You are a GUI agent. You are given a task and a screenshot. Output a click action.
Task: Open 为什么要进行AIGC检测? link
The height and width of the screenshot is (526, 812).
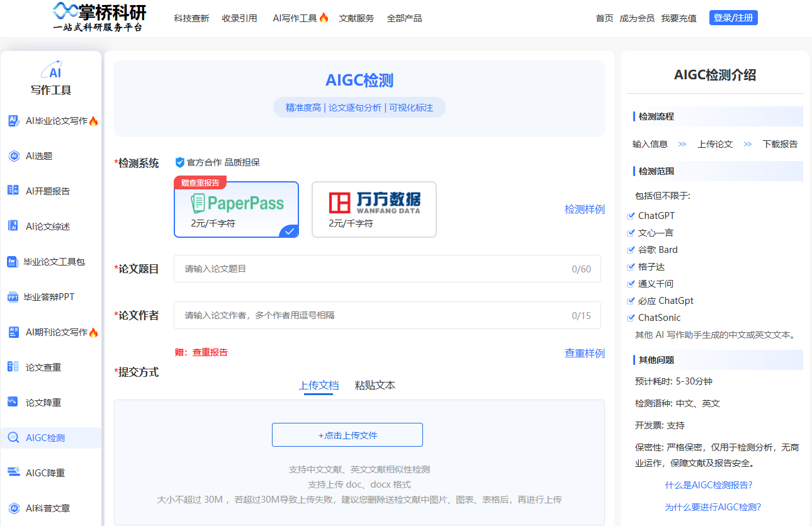pyautogui.click(x=713, y=507)
